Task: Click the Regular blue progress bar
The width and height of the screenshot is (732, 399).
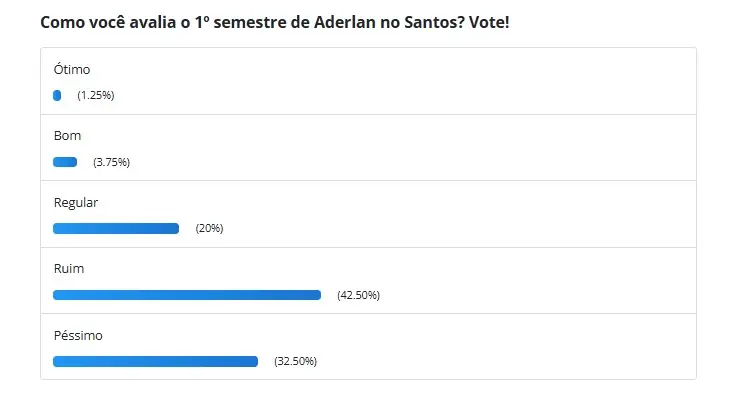Action: [116, 229]
